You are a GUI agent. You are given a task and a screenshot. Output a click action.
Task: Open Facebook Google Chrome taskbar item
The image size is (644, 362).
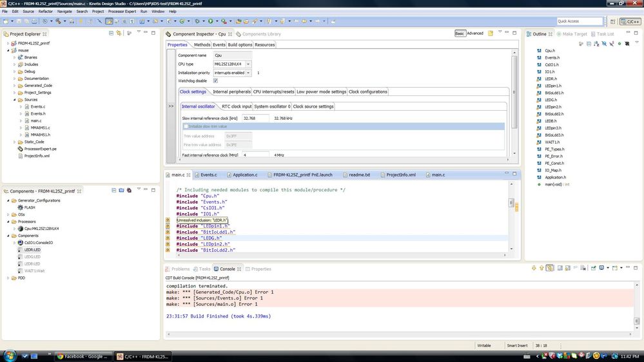83,357
